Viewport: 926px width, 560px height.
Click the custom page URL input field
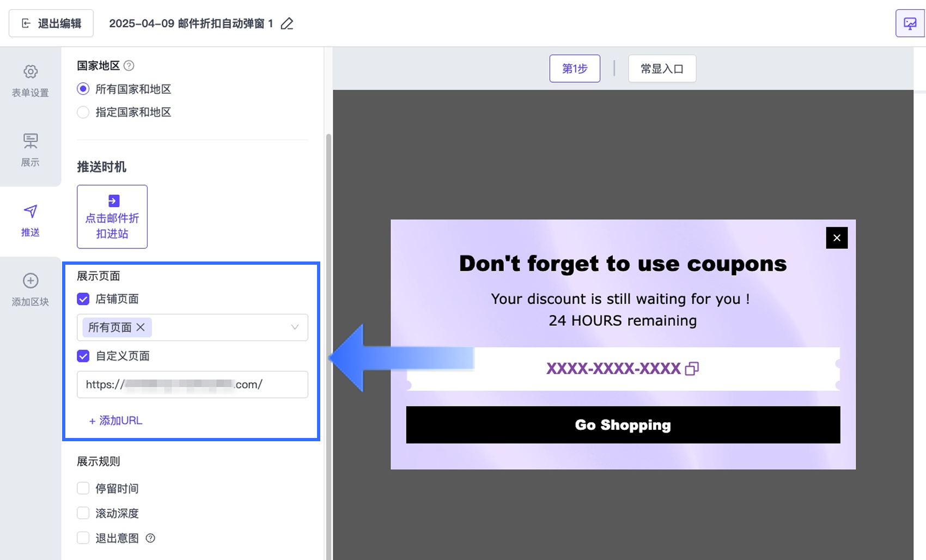pos(192,385)
